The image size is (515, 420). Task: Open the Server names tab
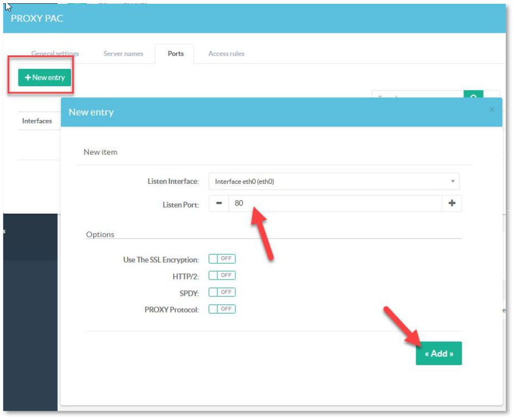123,54
